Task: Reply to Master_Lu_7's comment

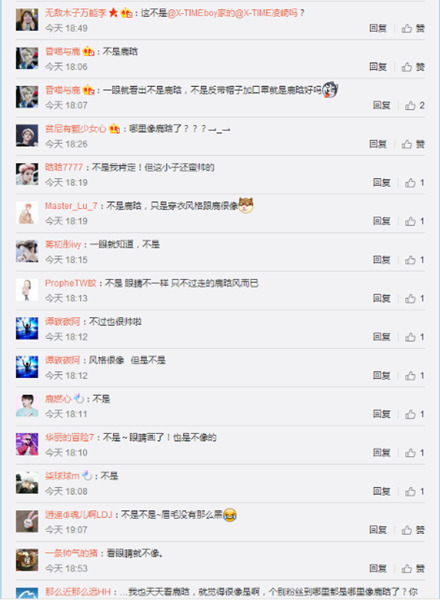Action: [x=381, y=221]
